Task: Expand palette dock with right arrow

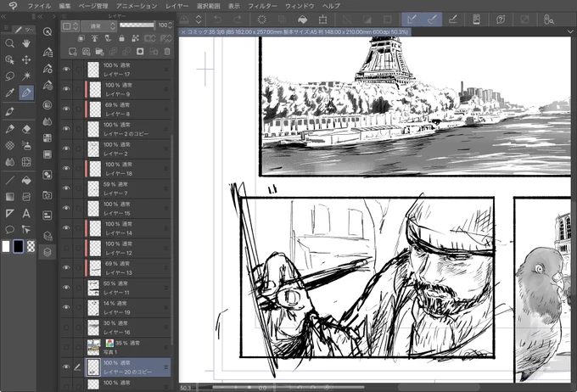Action: [x=53, y=17]
